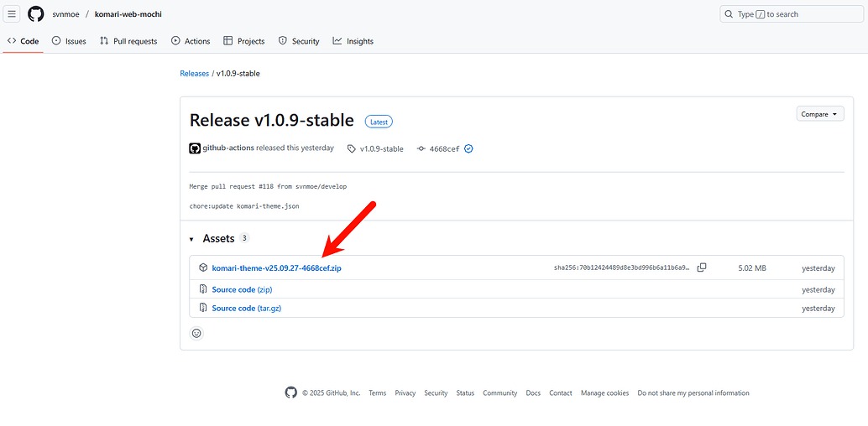
Task: Go to the Actions tab
Action: click(191, 41)
